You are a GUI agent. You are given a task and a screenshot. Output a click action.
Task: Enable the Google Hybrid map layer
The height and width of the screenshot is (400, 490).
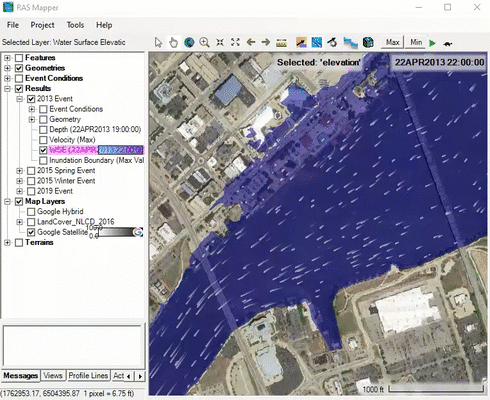click(x=31, y=212)
